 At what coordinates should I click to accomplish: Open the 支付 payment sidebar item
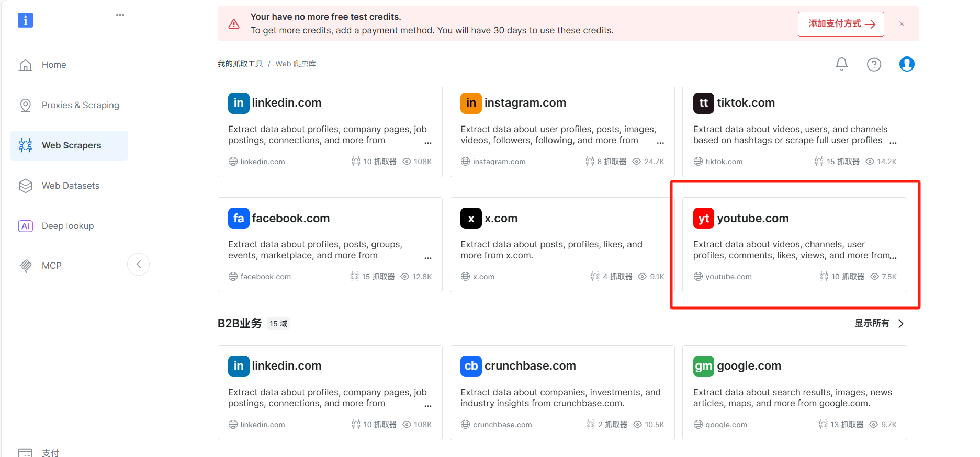(x=50, y=452)
